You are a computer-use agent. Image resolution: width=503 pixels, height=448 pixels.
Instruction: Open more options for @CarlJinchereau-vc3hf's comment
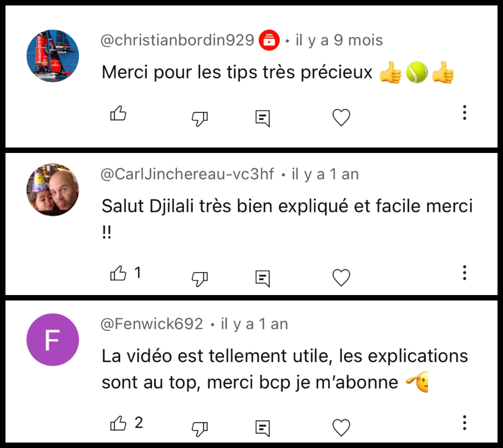click(x=464, y=273)
